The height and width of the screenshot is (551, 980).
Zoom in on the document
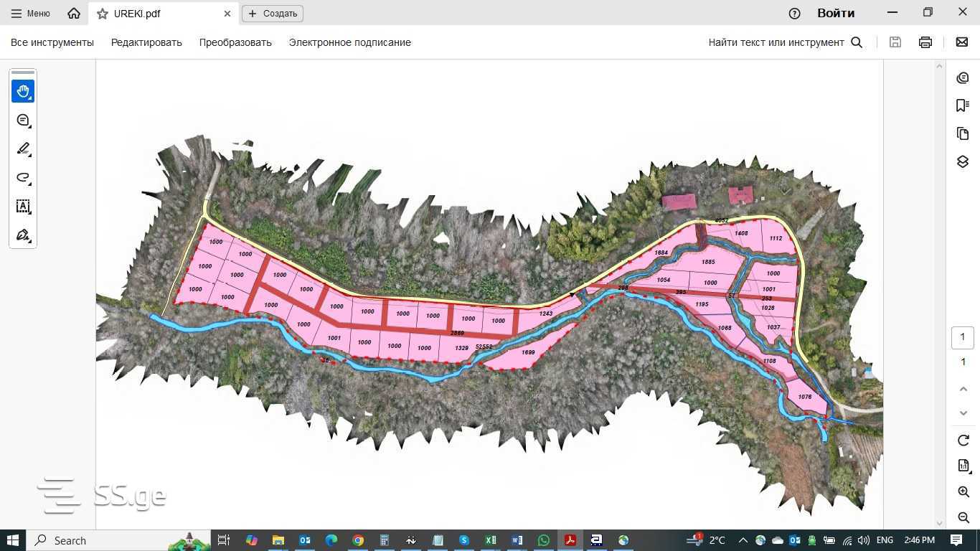pyautogui.click(x=963, y=491)
